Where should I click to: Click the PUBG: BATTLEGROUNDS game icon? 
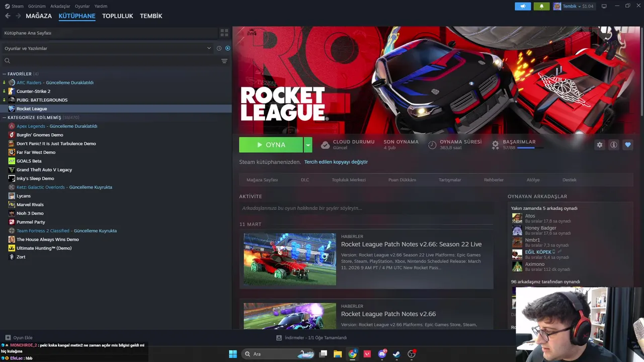point(12,100)
